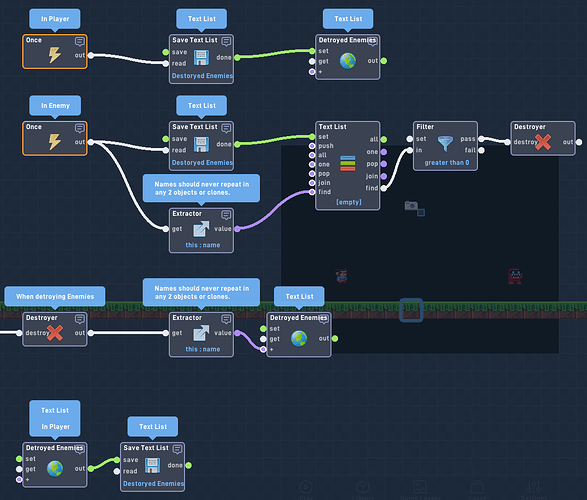Open the this : name setting in upper Extractor

[203, 245]
